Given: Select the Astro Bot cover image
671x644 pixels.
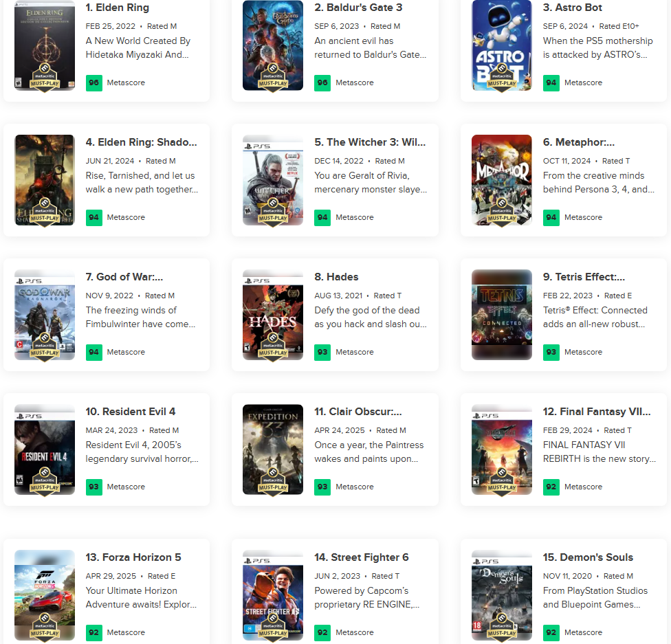Looking at the screenshot, I should coord(502,45).
